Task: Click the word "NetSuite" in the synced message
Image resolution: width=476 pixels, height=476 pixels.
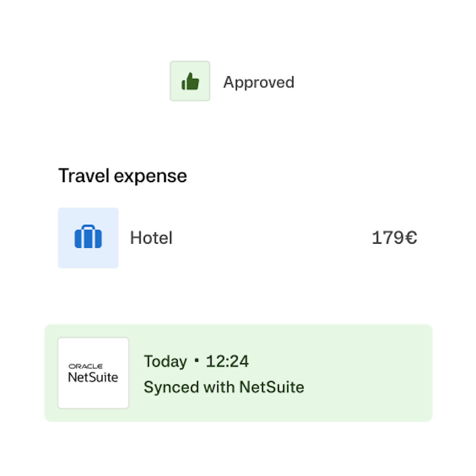Action: 272,387
